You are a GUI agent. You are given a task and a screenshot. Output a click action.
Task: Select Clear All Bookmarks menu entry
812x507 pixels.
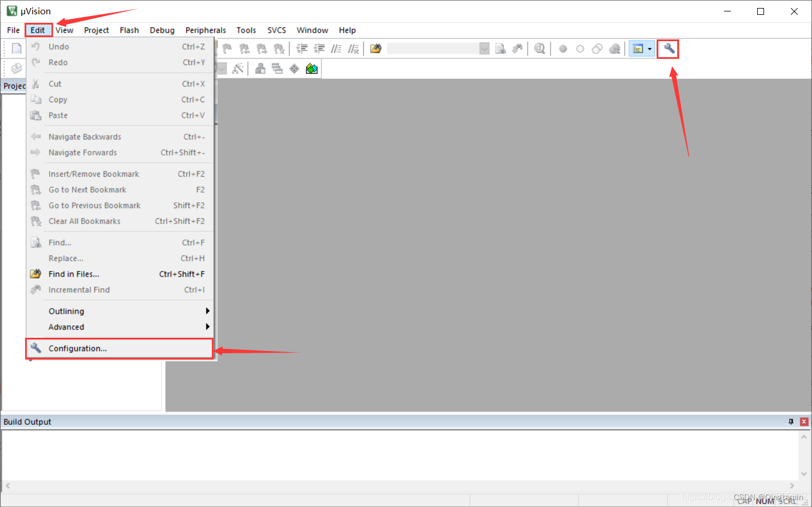pyautogui.click(x=120, y=221)
